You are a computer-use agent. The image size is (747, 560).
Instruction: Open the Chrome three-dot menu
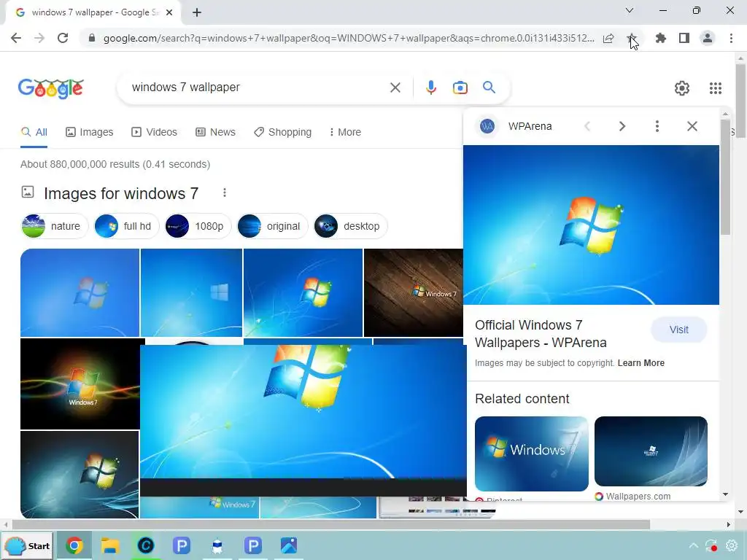(x=731, y=38)
